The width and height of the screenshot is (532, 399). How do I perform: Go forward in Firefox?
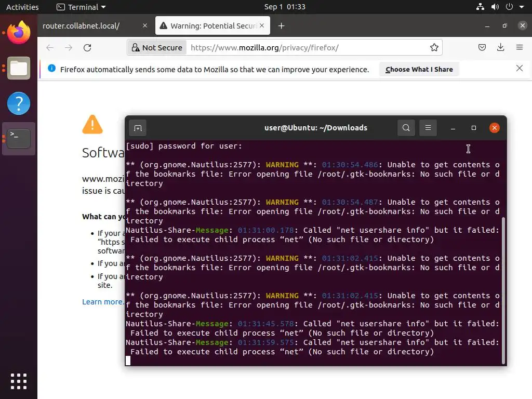69,47
